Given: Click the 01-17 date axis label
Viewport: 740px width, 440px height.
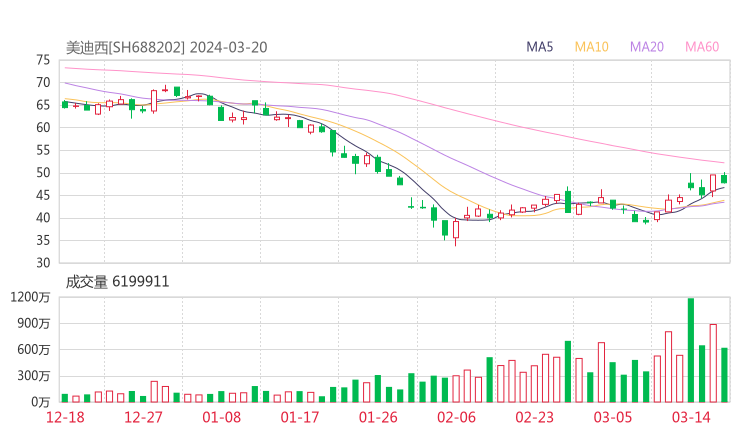Looking at the screenshot, I should [x=300, y=417].
